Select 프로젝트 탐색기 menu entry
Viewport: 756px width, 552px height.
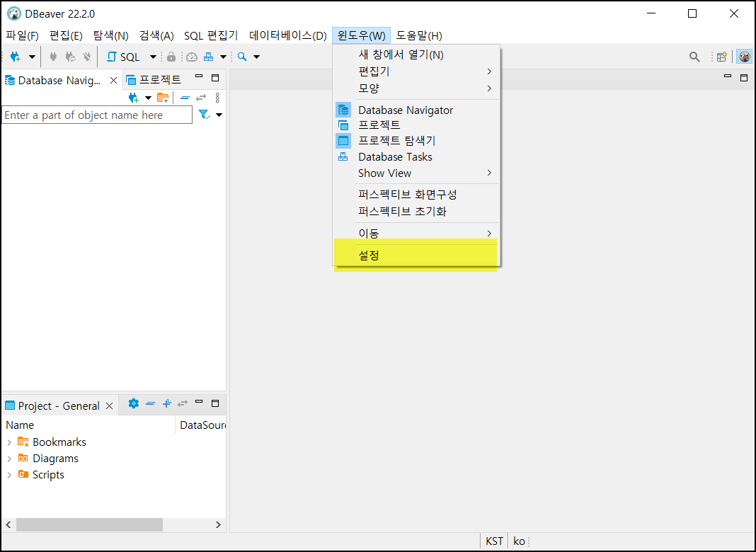[x=416, y=141]
